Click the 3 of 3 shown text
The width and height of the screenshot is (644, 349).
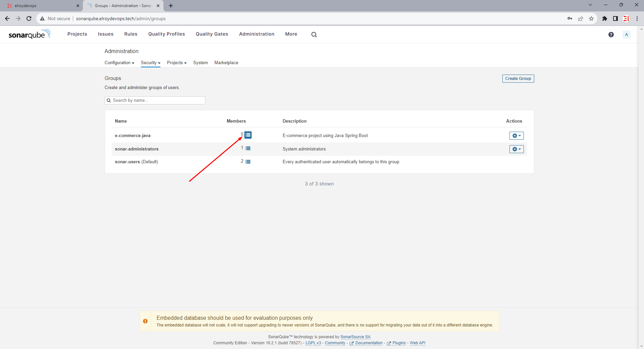pos(319,184)
